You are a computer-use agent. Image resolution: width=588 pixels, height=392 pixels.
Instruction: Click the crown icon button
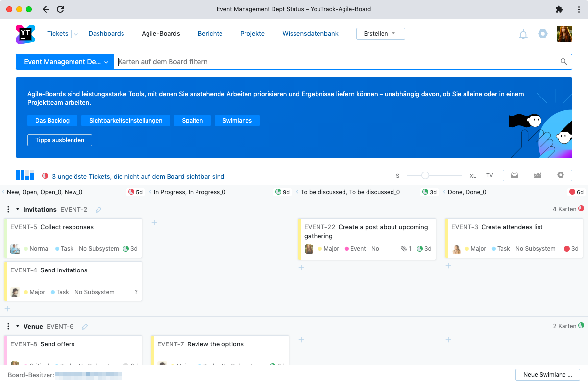pos(538,175)
